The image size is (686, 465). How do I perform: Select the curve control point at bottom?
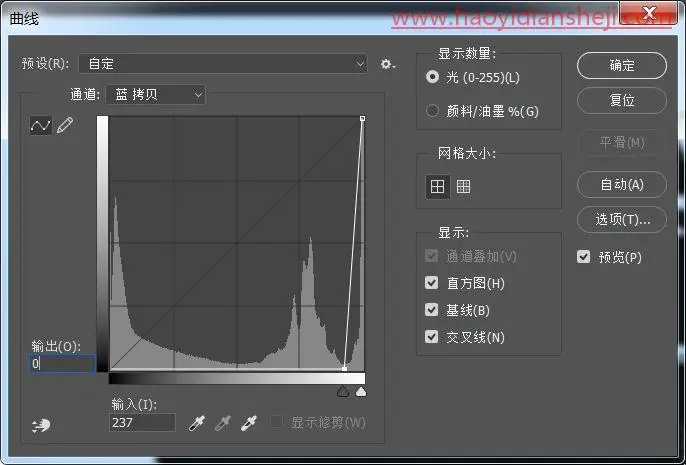344,369
